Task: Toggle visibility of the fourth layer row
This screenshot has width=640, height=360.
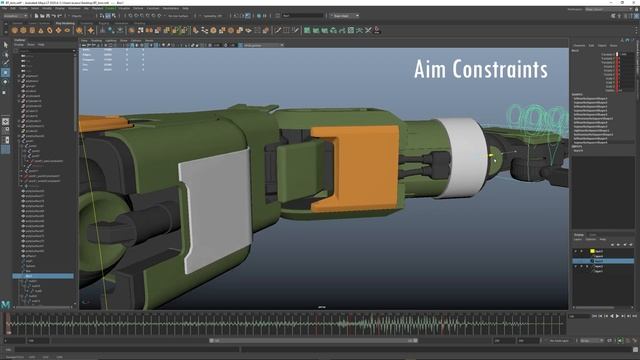Action: [576, 266]
